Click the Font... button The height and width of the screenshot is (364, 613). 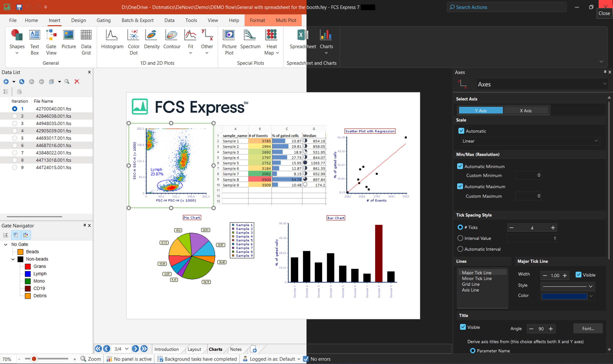[x=588, y=329]
